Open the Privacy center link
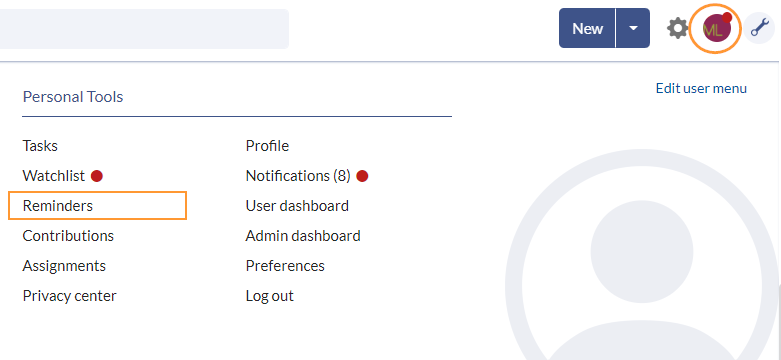This screenshot has height=360, width=781. pos(69,296)
